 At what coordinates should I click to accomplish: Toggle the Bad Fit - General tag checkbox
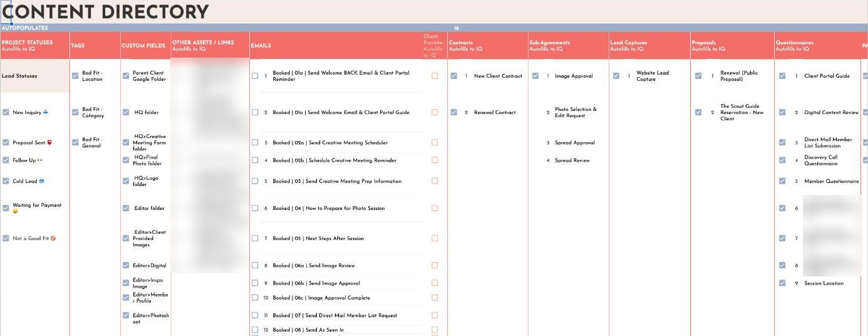point(75,142)
